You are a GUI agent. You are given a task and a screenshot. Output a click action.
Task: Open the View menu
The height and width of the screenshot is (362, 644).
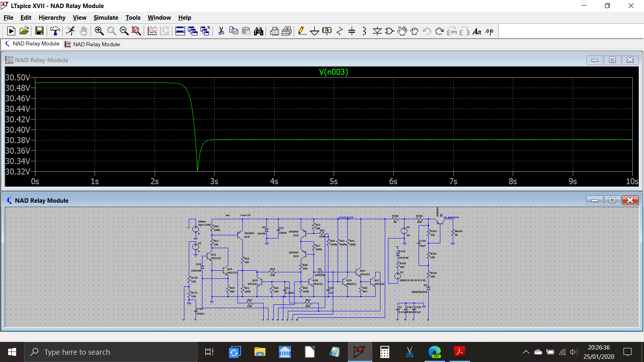tap(80, 18)
